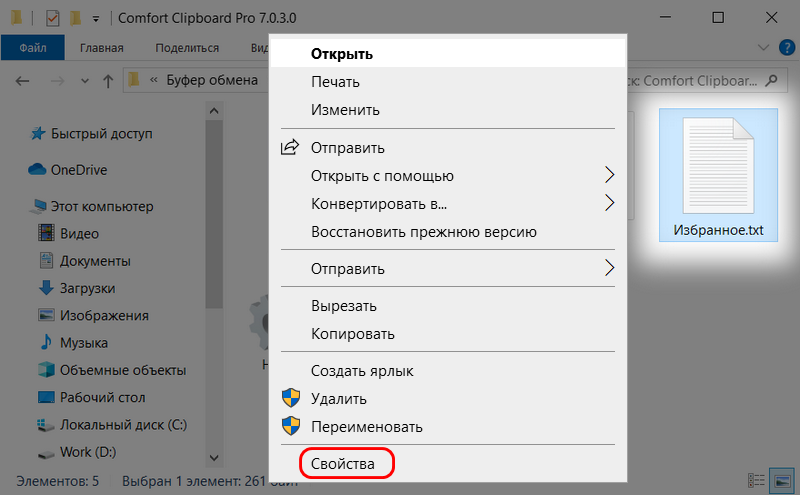This screenshot has height=495, width=800.
Task: Click the new folder icon in title bar
Action: [x=75, y=18]
